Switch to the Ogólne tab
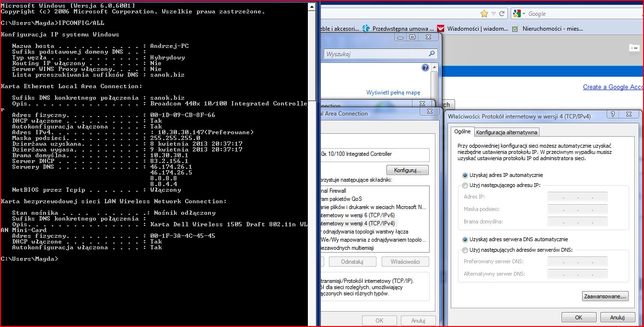 [462, 132]
